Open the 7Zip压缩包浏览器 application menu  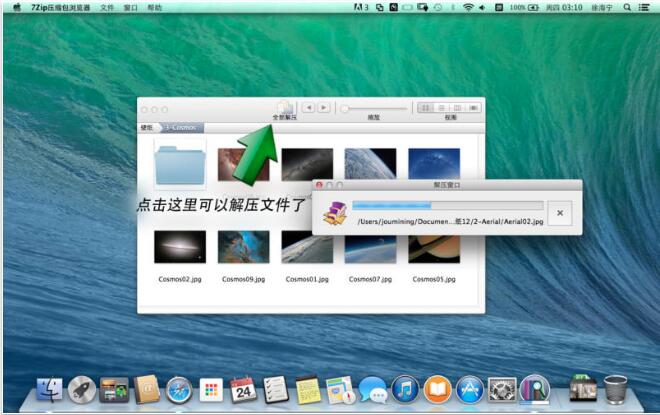pos(61,7)
